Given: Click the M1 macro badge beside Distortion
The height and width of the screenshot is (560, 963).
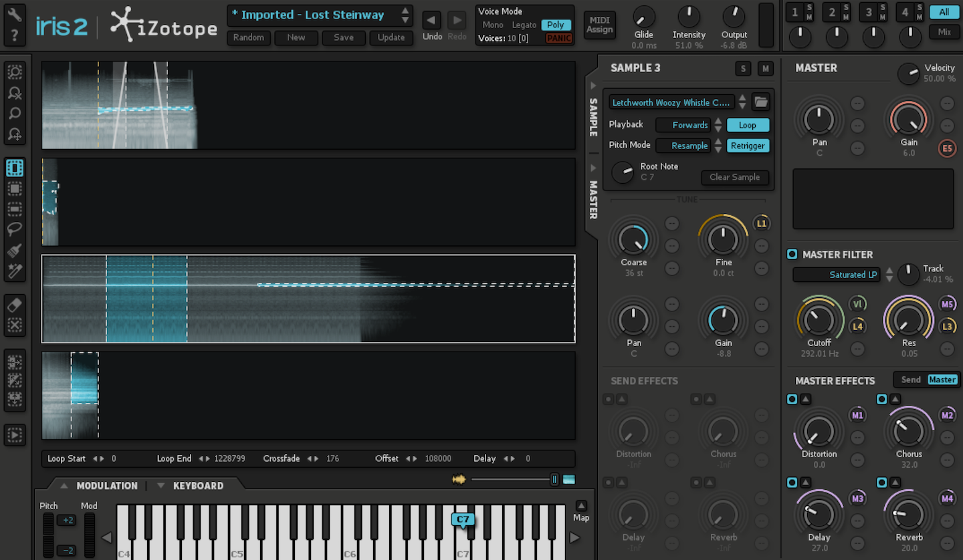Looking at the screenshot, I should pyautogui.click(x=857, y=416).
